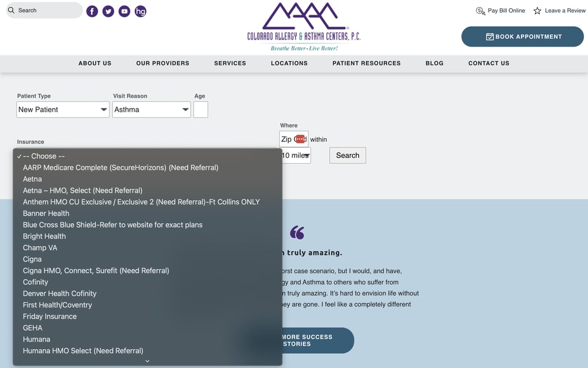The width and height of the screenshot is (588, 368).
Task: Click the search magnifier icon
Action: (11, 10)
